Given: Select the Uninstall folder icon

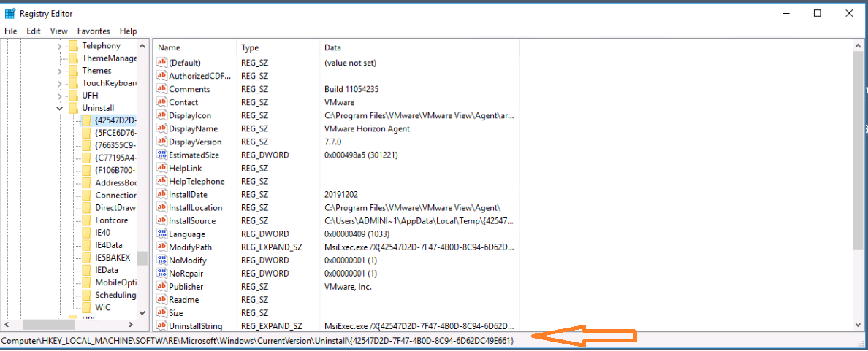Looking at the screenshot, I should click(73, 108).
